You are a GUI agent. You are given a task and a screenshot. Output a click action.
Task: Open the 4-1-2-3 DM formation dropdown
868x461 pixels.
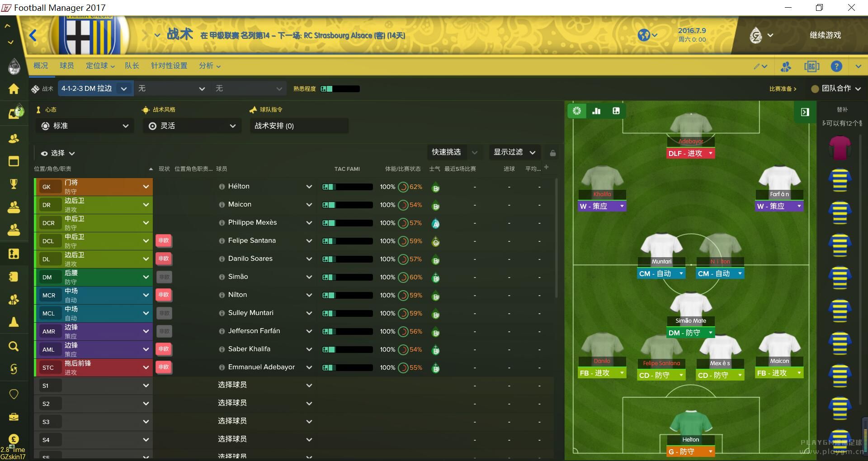pyautogui.click(x=95, y=89)
